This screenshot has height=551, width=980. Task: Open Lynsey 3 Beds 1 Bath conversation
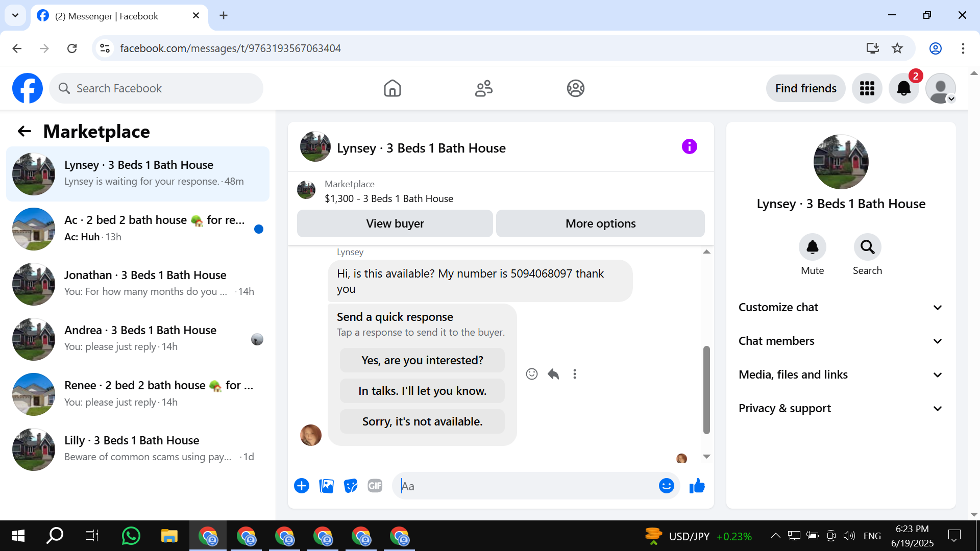(x=138, y=174)
